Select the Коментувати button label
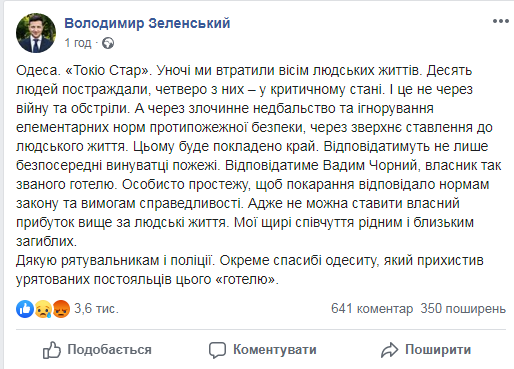The image size is (514, 369). 275,350
